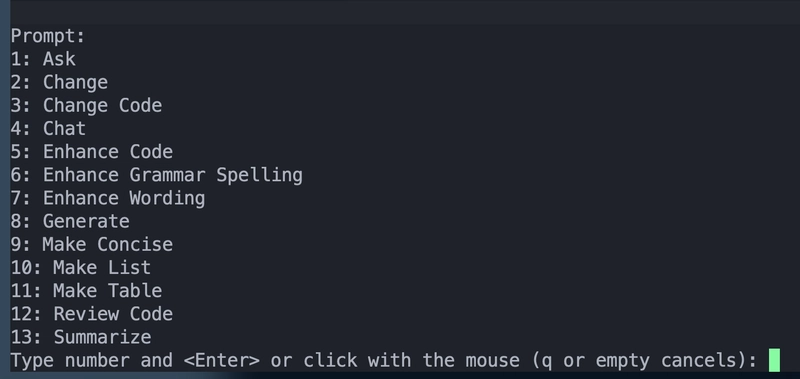Click the green cursor block at the input

click(x=774, y=360)
